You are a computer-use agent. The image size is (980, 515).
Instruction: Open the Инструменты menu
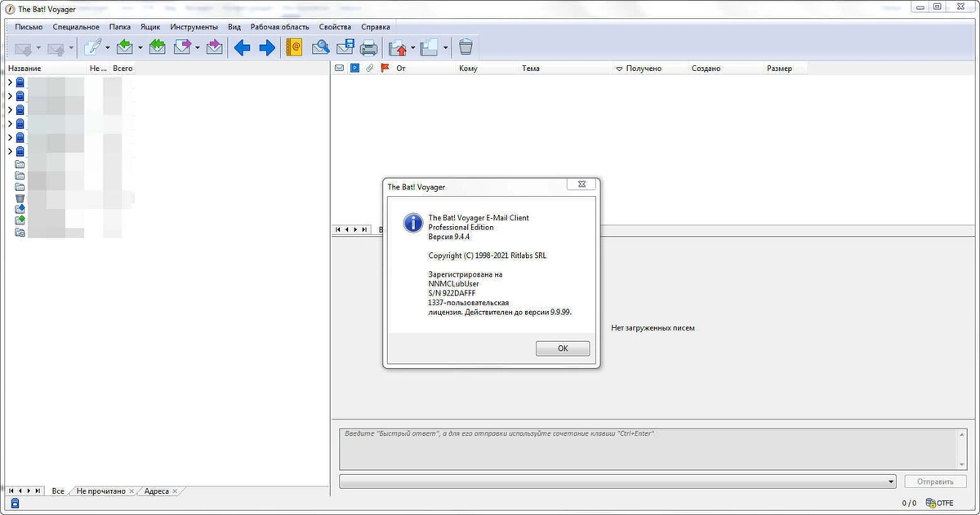click(x=194, y=27)
